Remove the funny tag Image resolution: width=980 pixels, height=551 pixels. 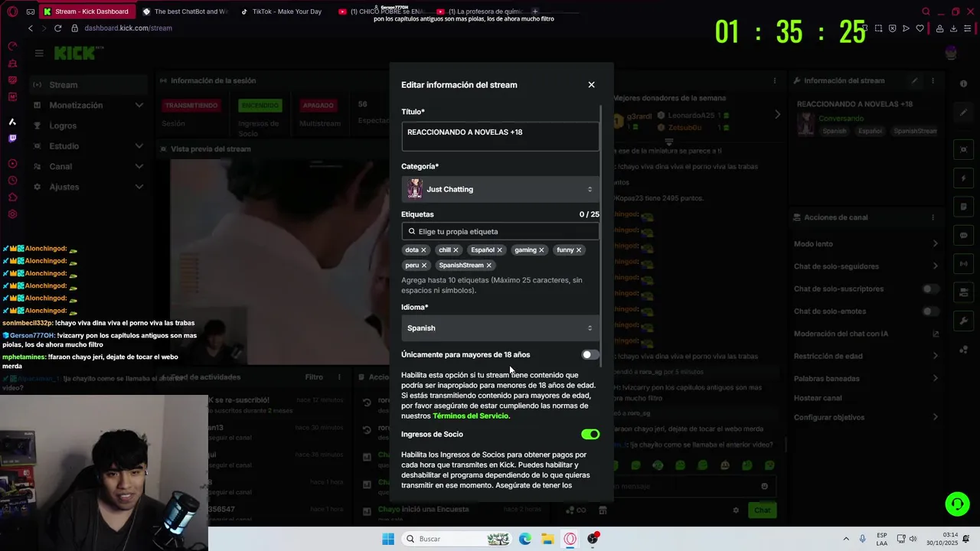(578, 249)
